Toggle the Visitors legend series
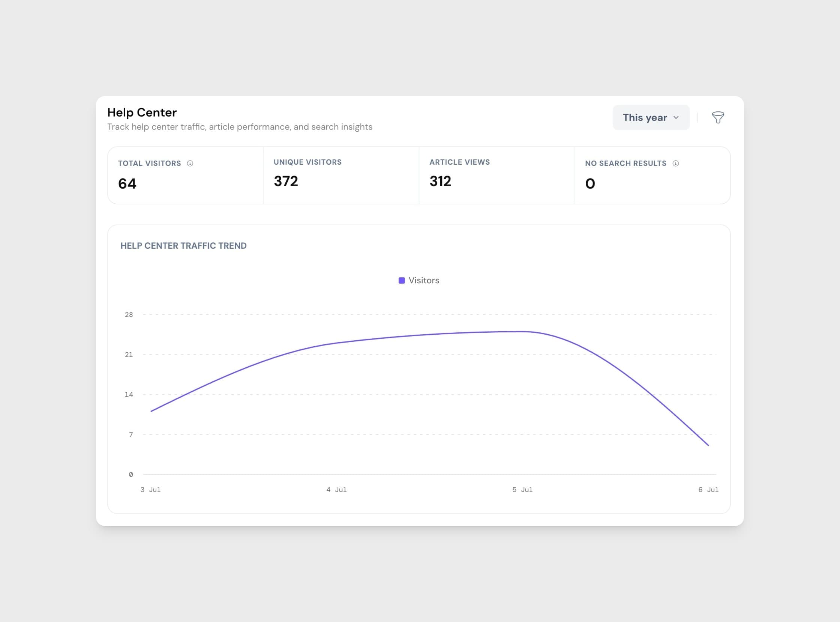Screen dimensions: 840x622 tap(418, 281)
